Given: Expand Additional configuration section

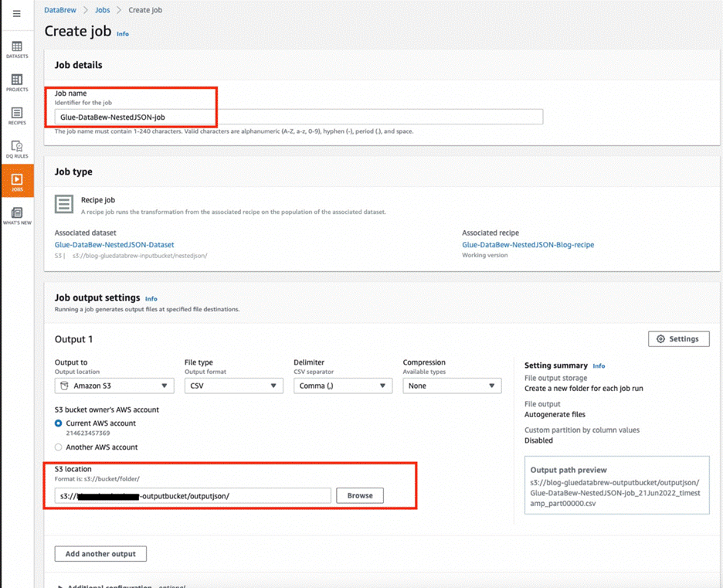Looking at the screenshot, I should pyautogui.click(x=60, y=586).
